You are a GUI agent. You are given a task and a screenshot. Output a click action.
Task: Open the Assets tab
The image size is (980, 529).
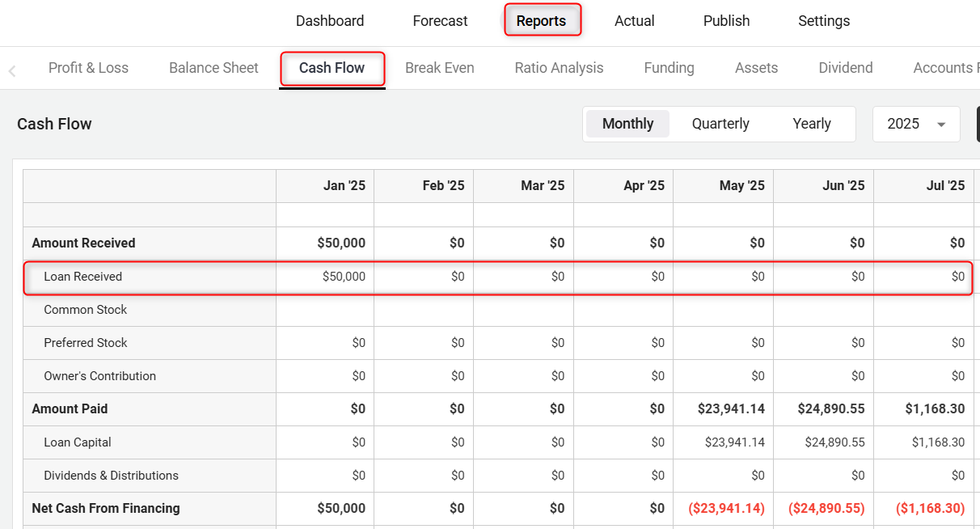756,68
